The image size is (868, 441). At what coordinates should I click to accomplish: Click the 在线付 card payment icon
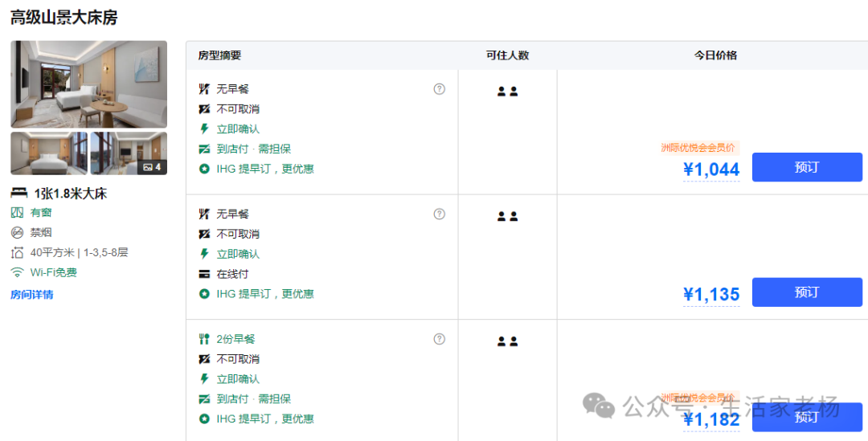click(204, 274)
